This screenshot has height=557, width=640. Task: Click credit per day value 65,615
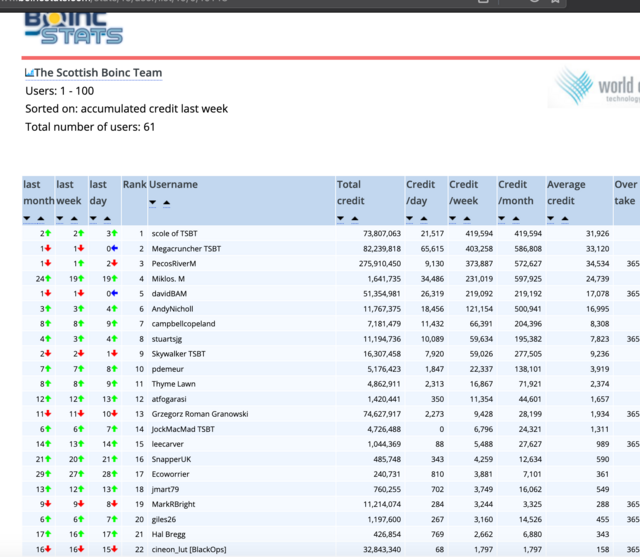point(432,249)
